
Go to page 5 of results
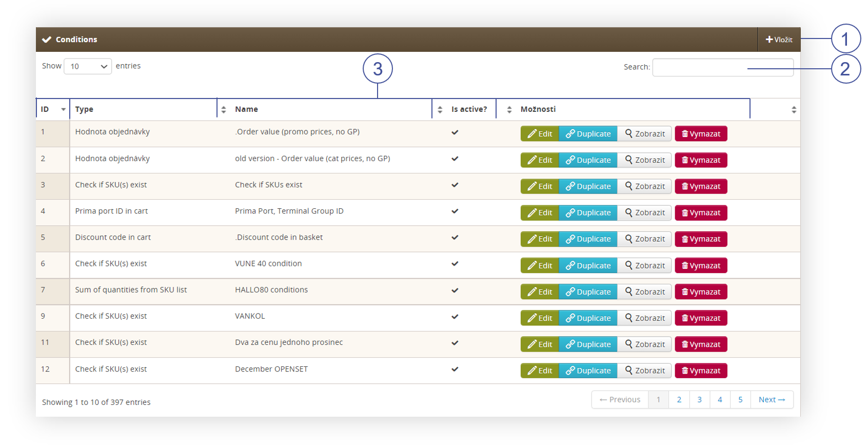741,400
